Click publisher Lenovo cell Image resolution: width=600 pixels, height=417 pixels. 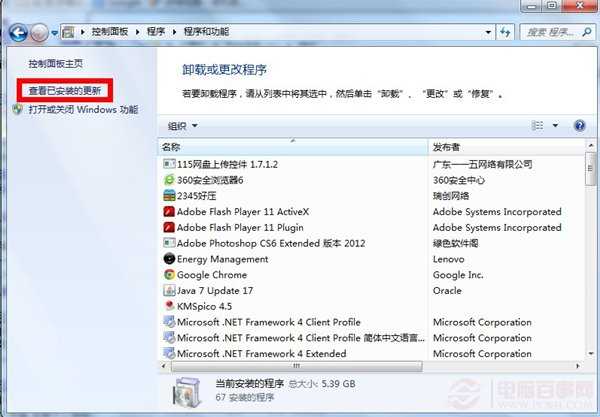pyautogui.click(x=448, y=259)
